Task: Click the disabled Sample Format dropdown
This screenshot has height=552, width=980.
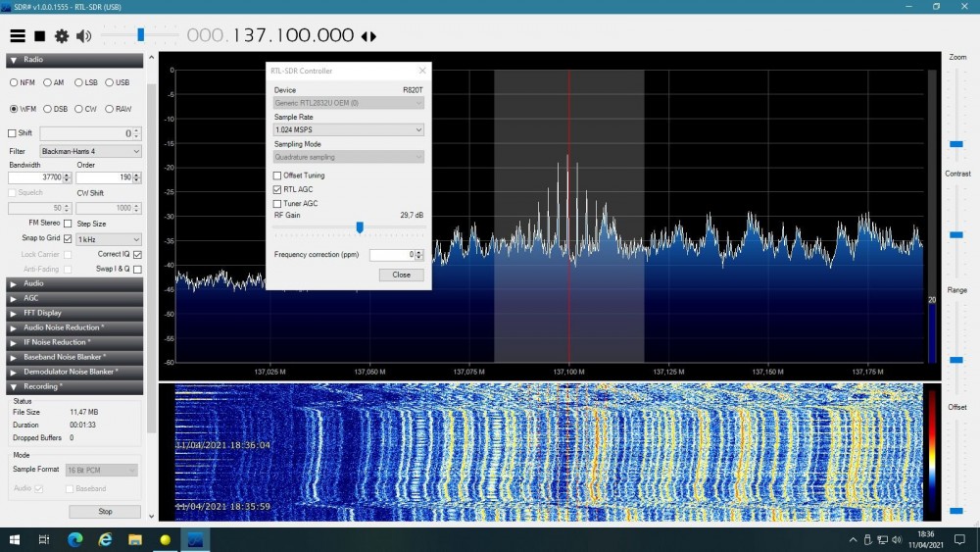Action: click(101, 470)
